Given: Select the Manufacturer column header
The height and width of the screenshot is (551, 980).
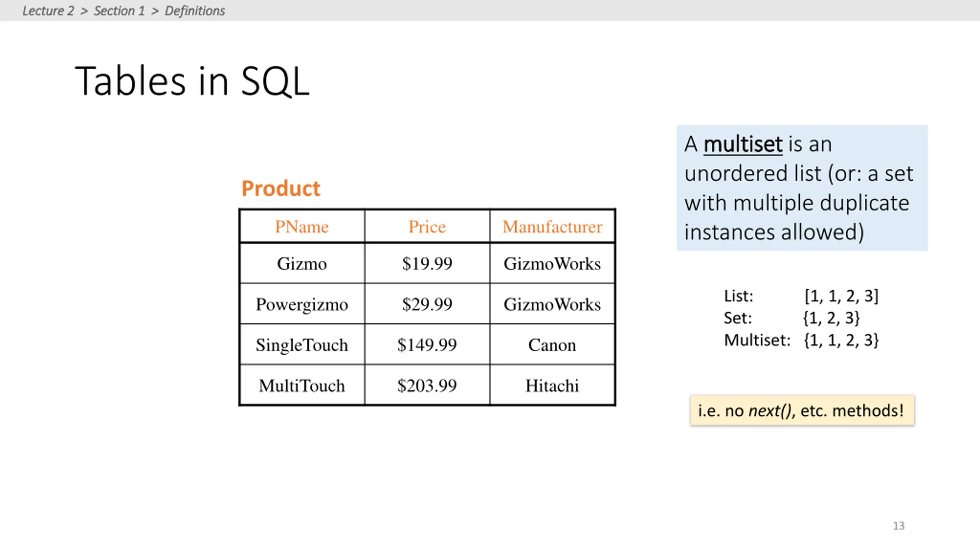Looking at the screenshot, I should (x=552, y=227).
